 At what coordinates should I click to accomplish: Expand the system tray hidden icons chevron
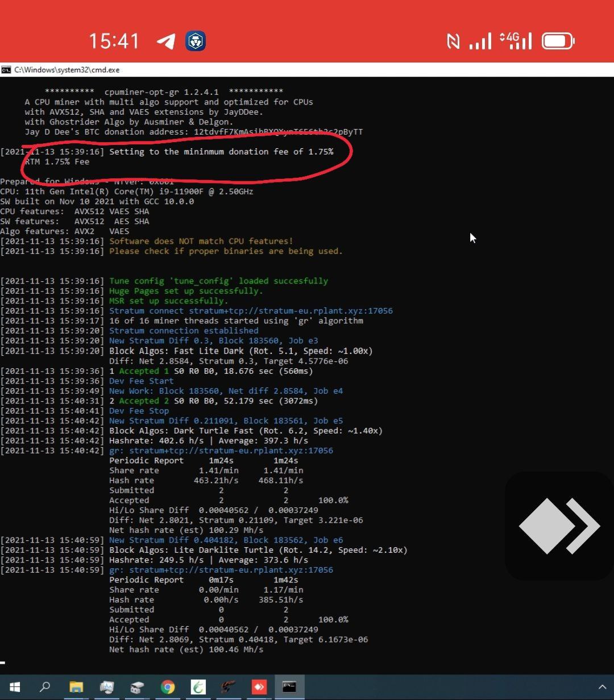602,688
